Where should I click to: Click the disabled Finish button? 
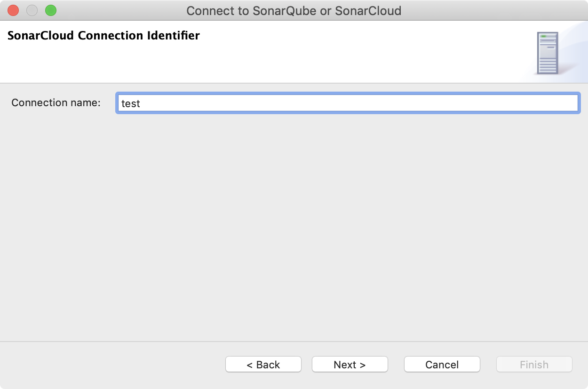click(x=534, y=364)
